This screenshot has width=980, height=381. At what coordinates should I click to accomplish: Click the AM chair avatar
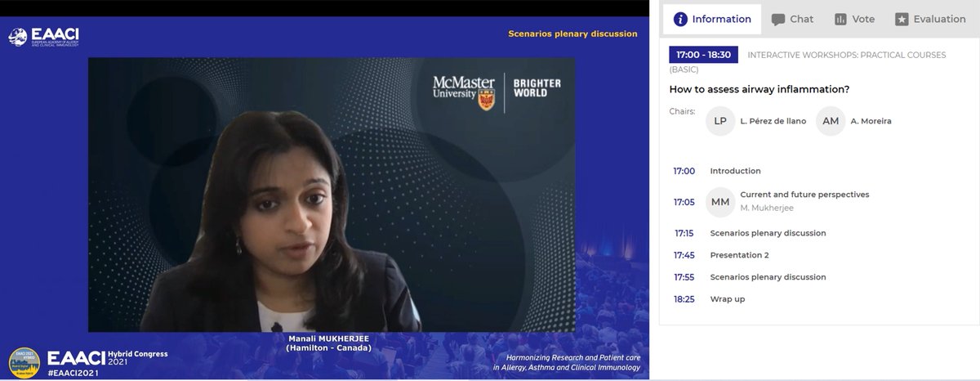831,121
